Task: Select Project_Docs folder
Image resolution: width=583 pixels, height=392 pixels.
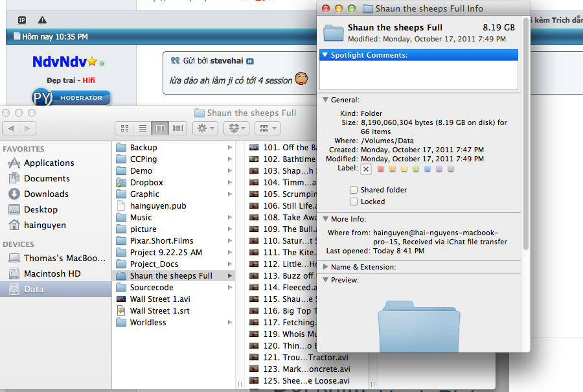Action: 174,264
